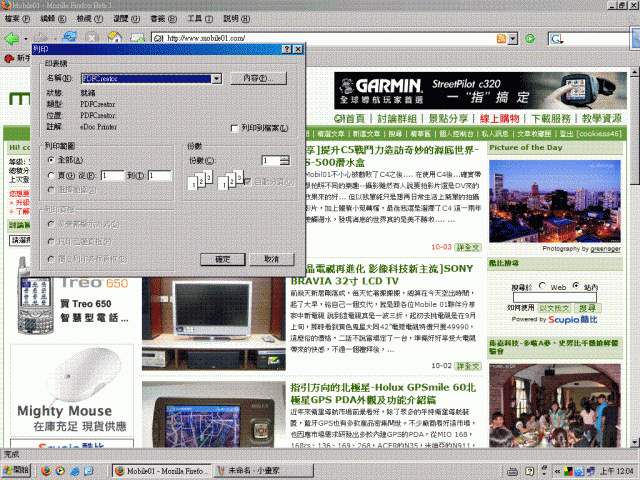This screenshot has height=480, width=640.
Task: Open the 書籤 (B) bookmarks menu
Action: click(x=163, y=19)
